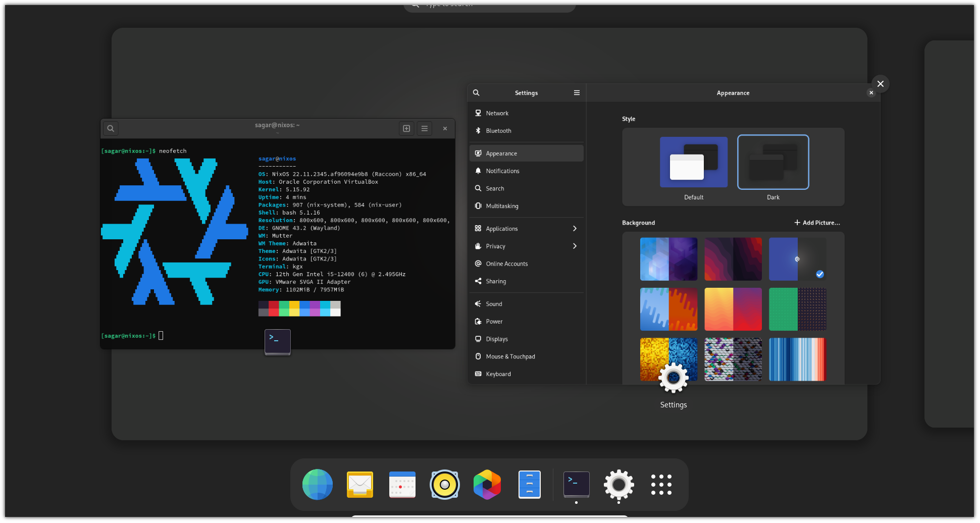Open the search in the Settings window
The height and width of the screenshot is (523, 980).
[476, 92]
